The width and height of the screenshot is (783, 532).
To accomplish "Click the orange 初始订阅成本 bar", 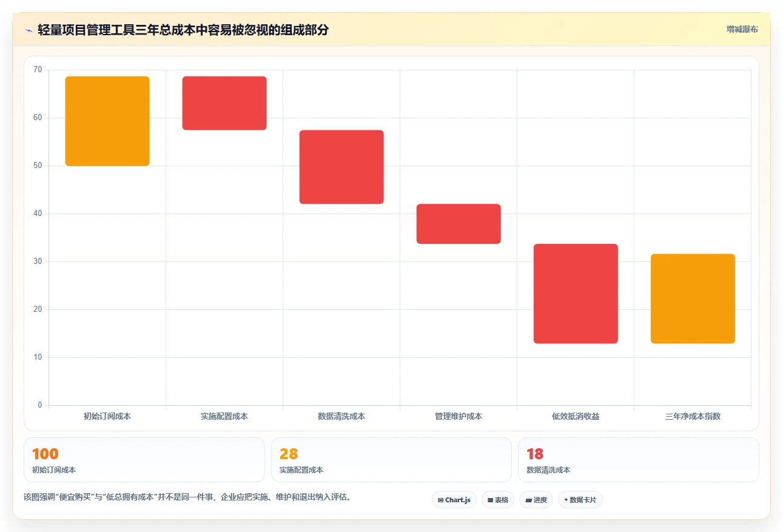I will coord(107,121).
